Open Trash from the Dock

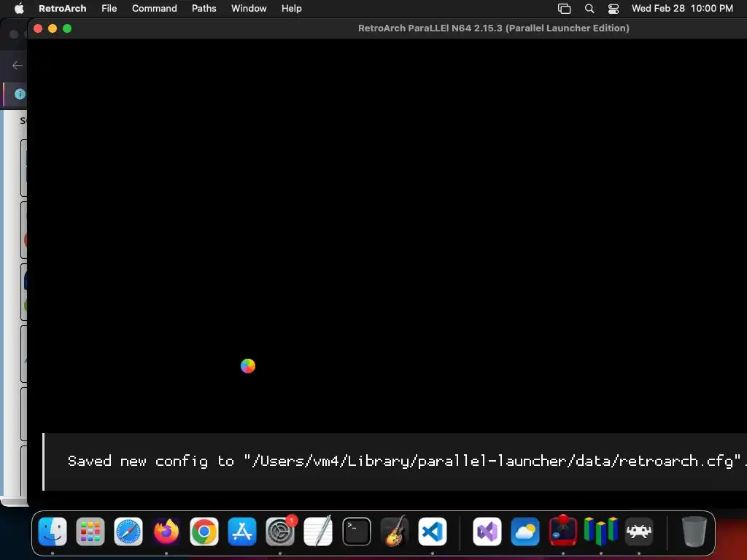694,531
